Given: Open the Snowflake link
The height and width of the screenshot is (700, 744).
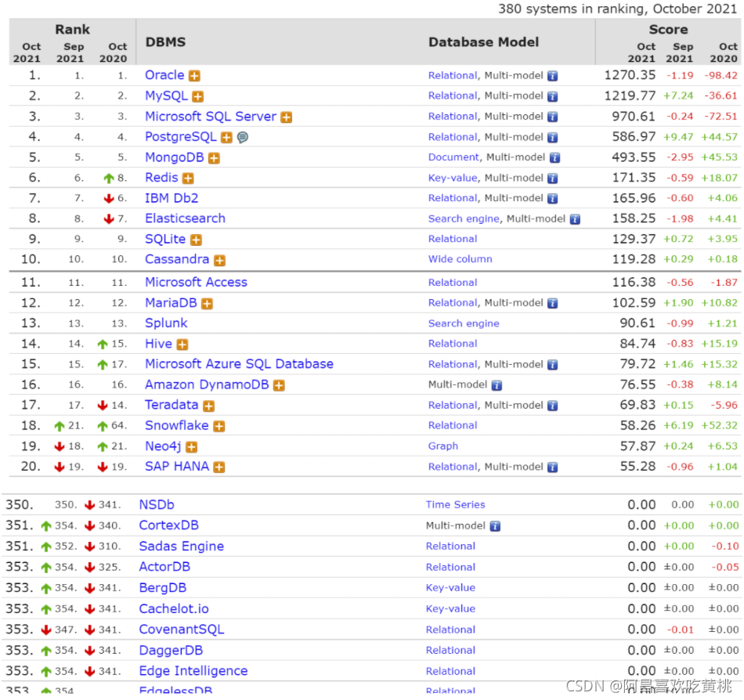Looking at the screenshot, I should coord(177,426).
